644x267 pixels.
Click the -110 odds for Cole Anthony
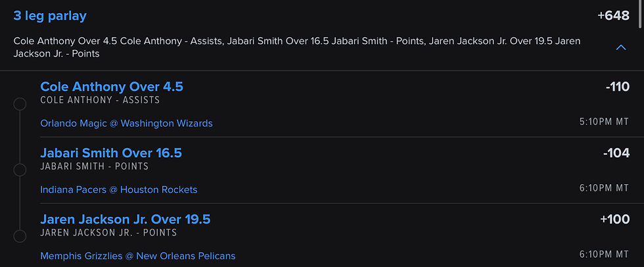(617, 87)
